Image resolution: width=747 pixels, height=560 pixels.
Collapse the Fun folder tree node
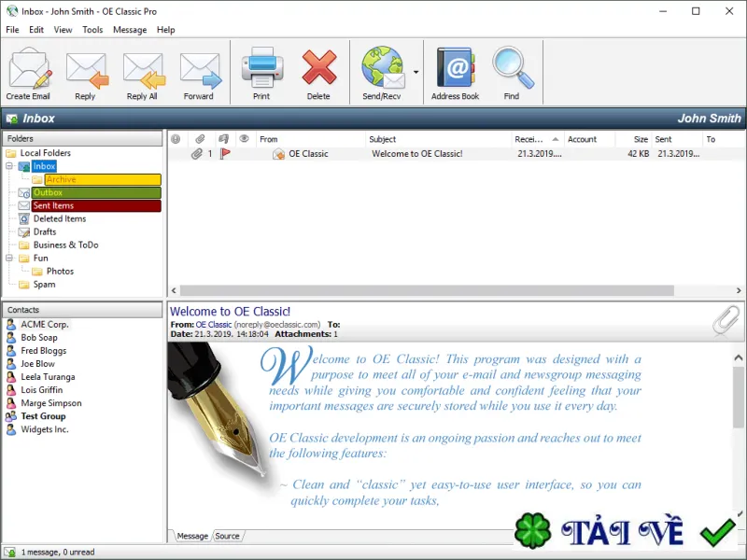pyautogui.click(x=9, y=259)
